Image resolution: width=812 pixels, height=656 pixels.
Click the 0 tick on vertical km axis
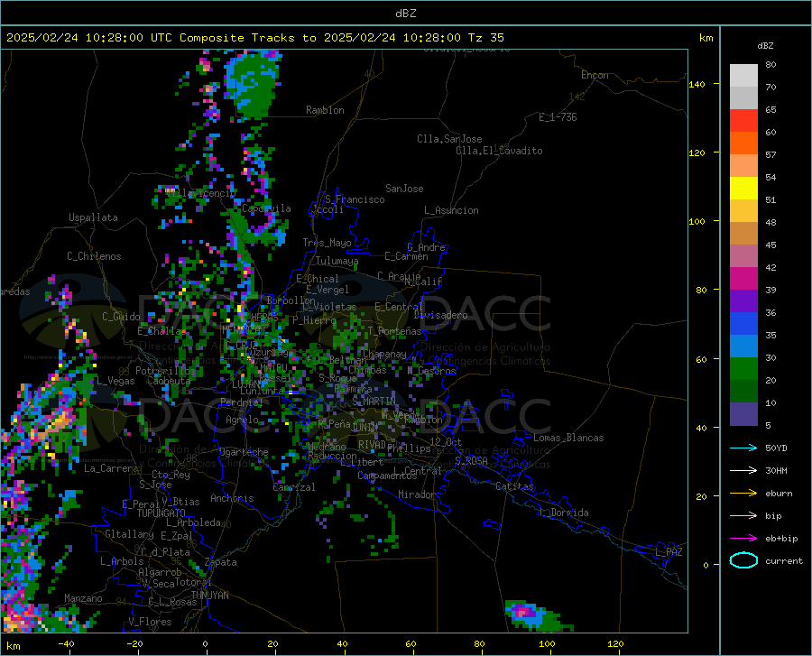click(706, 565)
